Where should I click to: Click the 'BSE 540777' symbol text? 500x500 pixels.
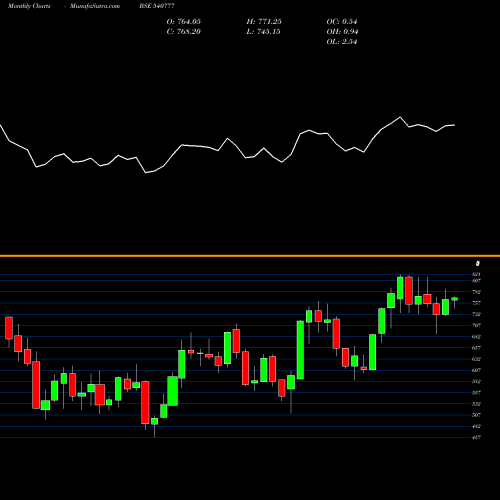pos(157,6)
